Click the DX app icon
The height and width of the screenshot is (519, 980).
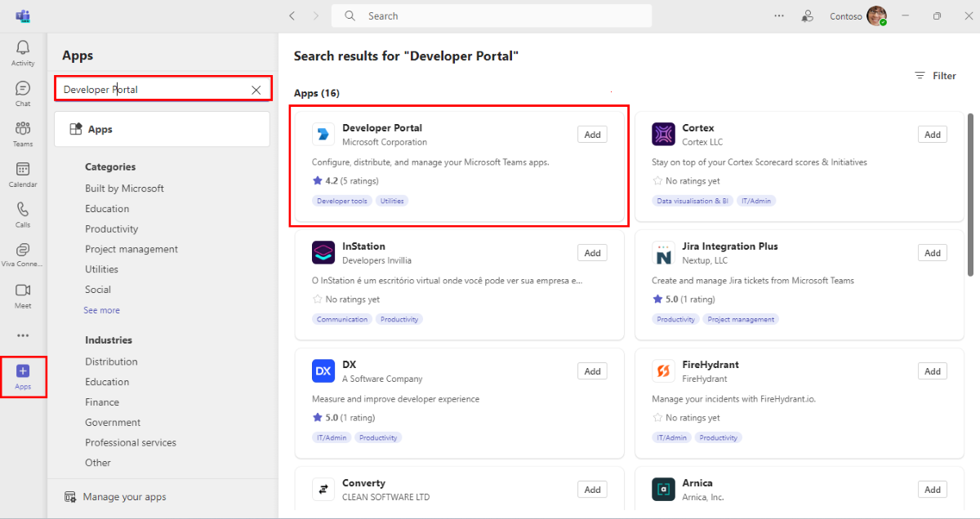click(323, 371)
